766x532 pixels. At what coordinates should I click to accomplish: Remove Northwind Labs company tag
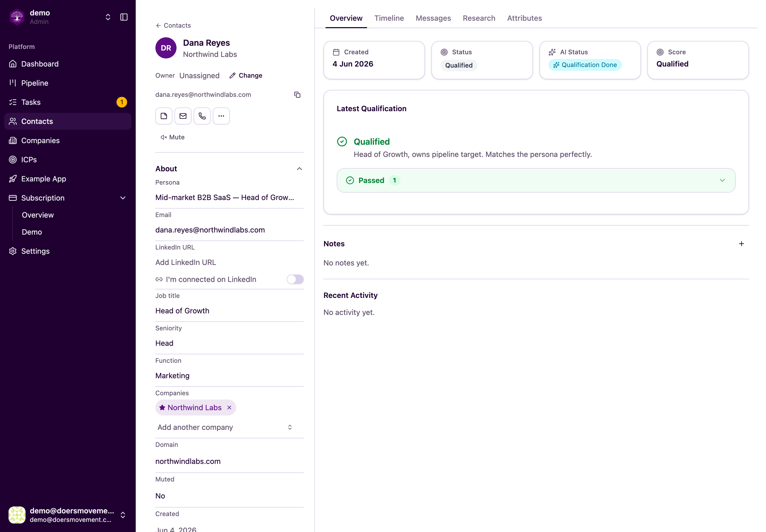coord(229,408)
